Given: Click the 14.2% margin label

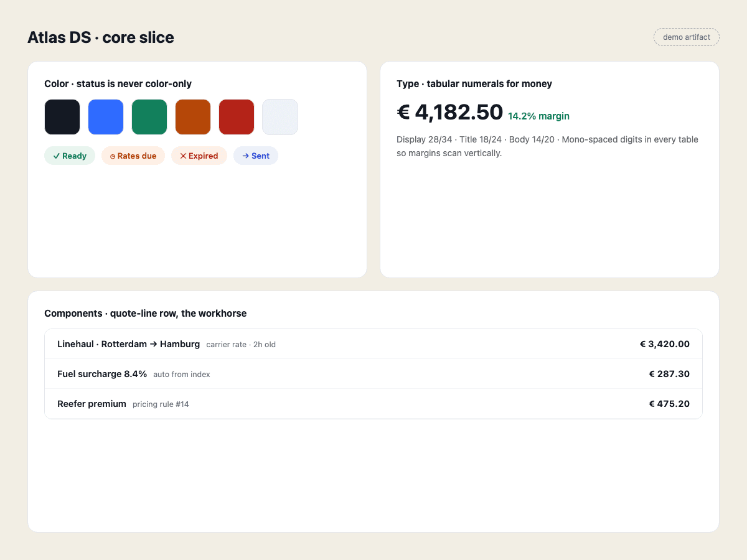Looking at the screenshot, I should (538, 116).
